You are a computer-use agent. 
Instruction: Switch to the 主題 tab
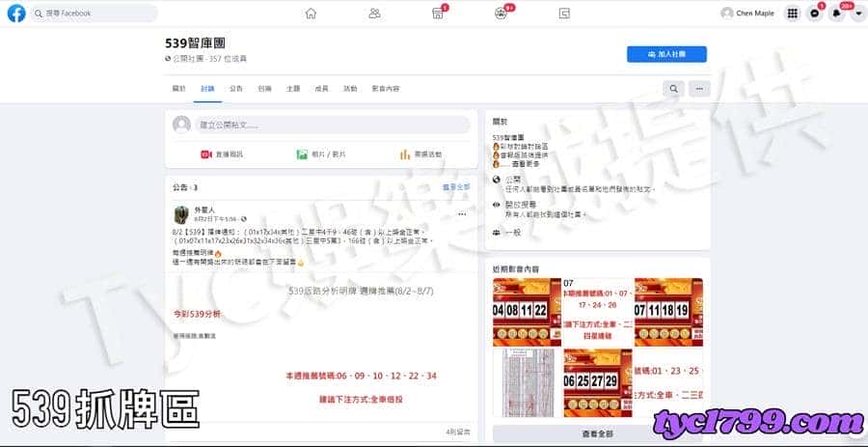(x=293, y=89)
